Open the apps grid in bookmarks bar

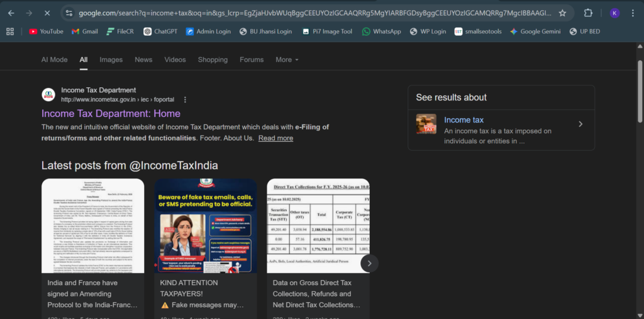click(10, 31)
